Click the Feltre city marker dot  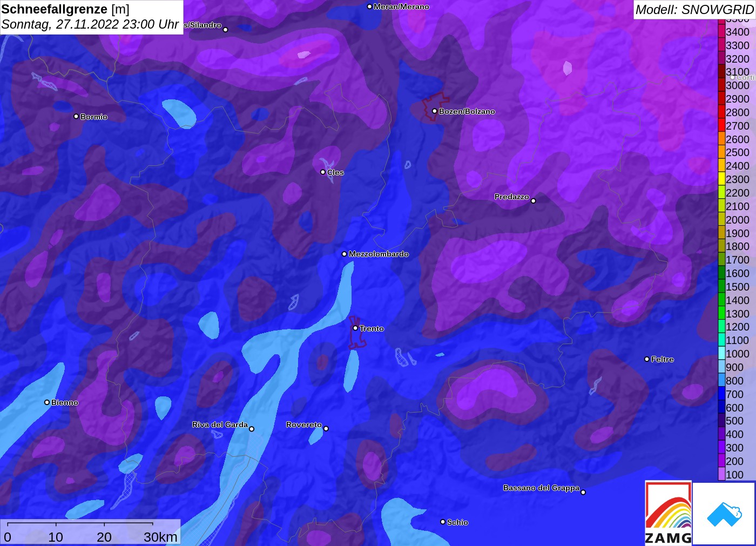647,359
